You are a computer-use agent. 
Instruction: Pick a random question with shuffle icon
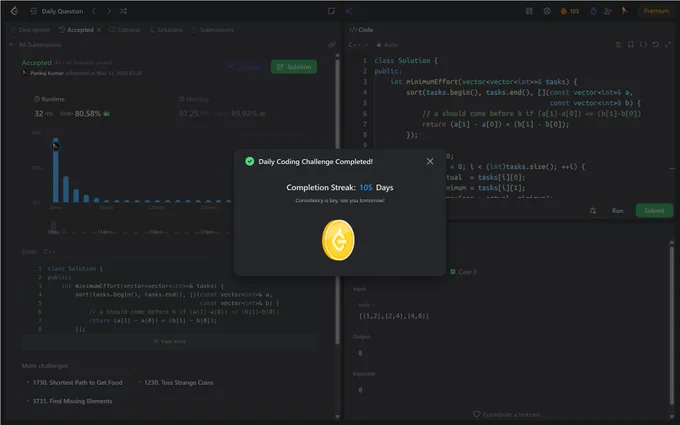pyautogui.click(x=124, y=11)
